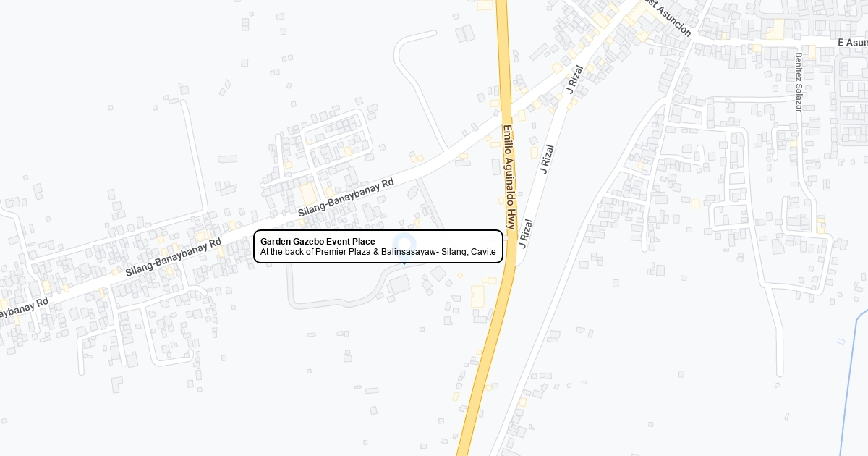
Task: Click the Premier Plaza address line
Action: pos(378,252)
